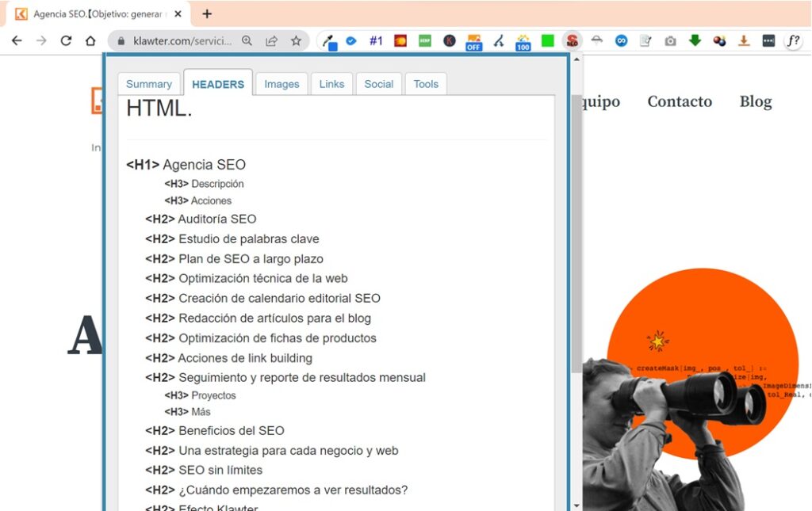Viewport: 812px width, 511px height.
Task: Toggle the extension showing OFF badge
Action: (x=473, y=42)
